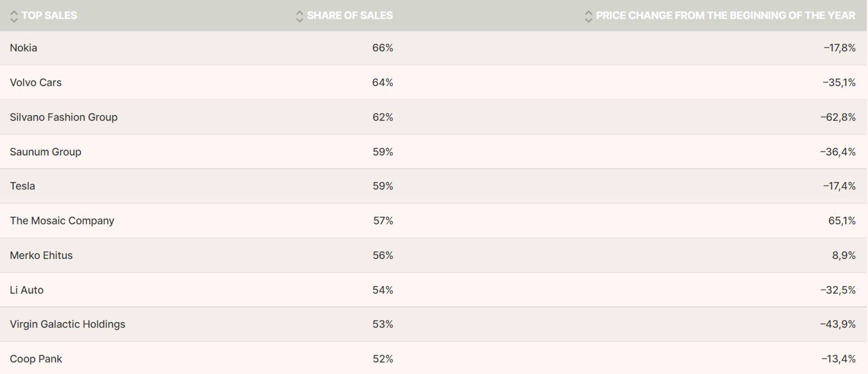Click the sort arrows beside Top Sales

point(14,16)
